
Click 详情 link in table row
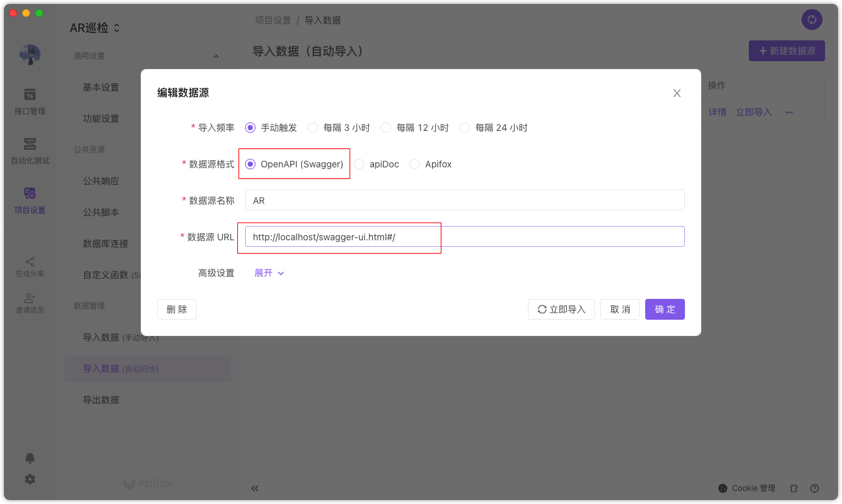tap(718, 112)
